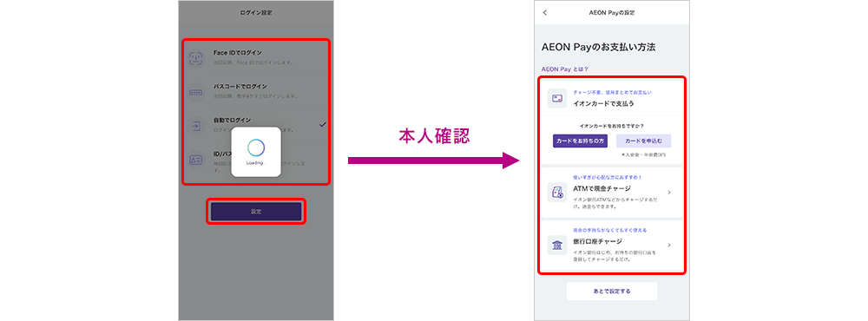Click the 'AEON Payの設定' header title

tap(612, 13)
